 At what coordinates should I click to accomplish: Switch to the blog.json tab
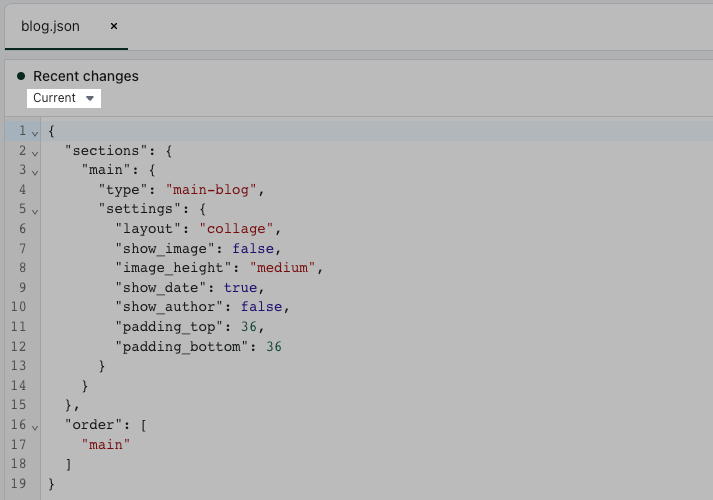[x=50, y=26]
